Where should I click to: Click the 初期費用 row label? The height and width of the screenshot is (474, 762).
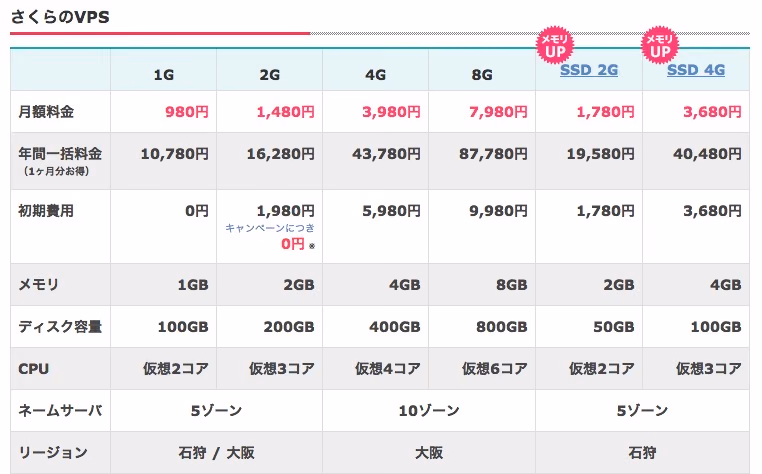click(x=46, y=211)
